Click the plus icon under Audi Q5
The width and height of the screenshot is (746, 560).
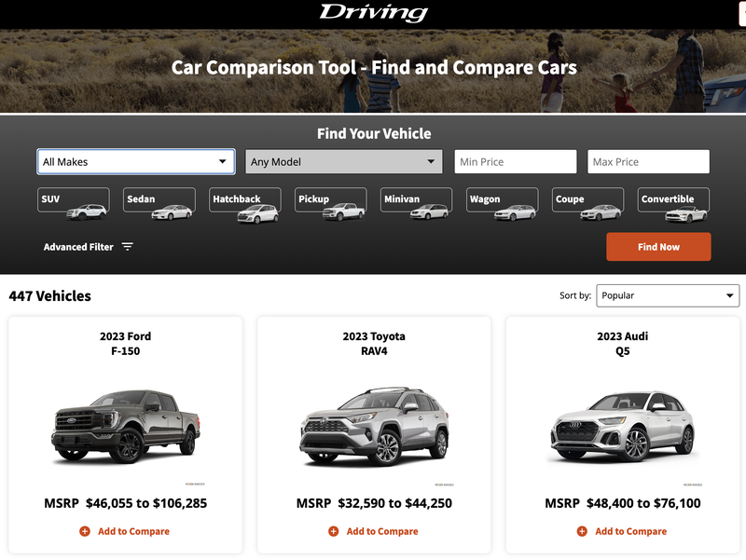pyautogui.click(x=582, y=531)
